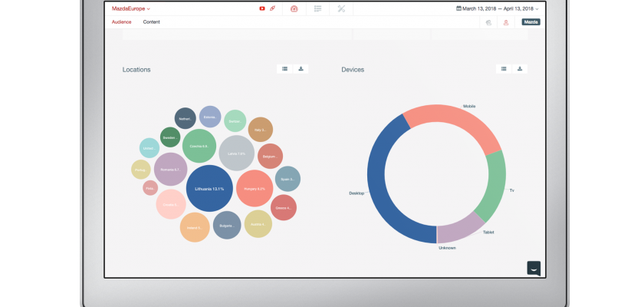Open the list view icon in top bar

317,8
